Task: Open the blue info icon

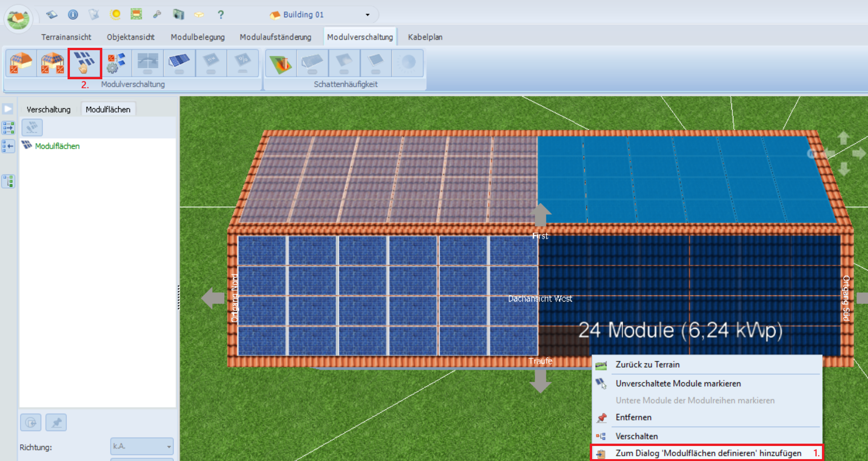Action: click(73, 15)
